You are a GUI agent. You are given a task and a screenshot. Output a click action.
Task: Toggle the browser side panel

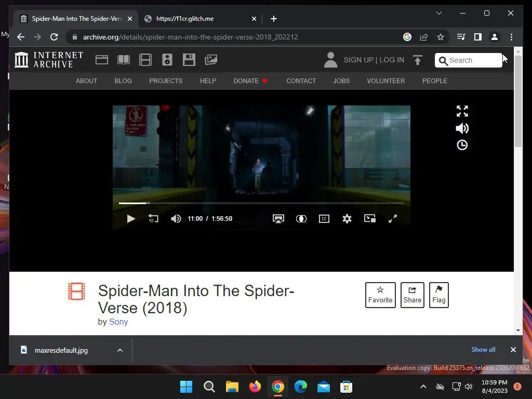(x=478, y=37)
